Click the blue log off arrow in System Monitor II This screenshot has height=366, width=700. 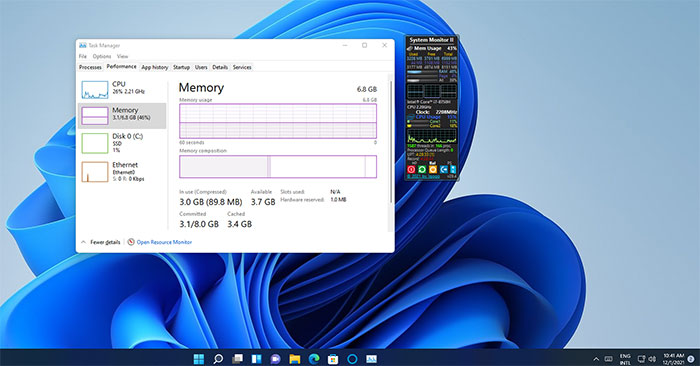[x=444, y=169]
